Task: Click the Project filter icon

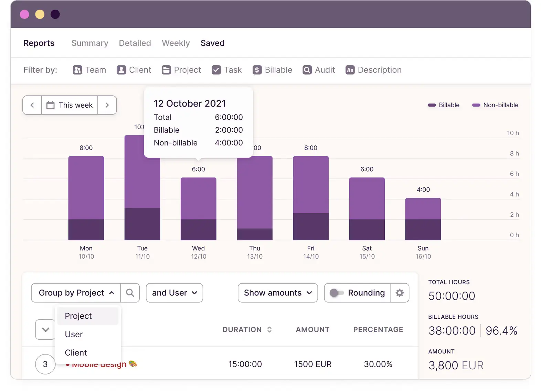Action: [166, 70]
